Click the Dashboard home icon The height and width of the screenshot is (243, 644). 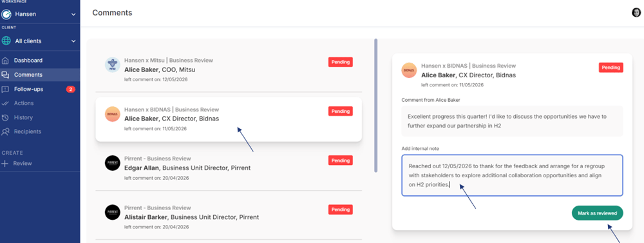(5, 61)
